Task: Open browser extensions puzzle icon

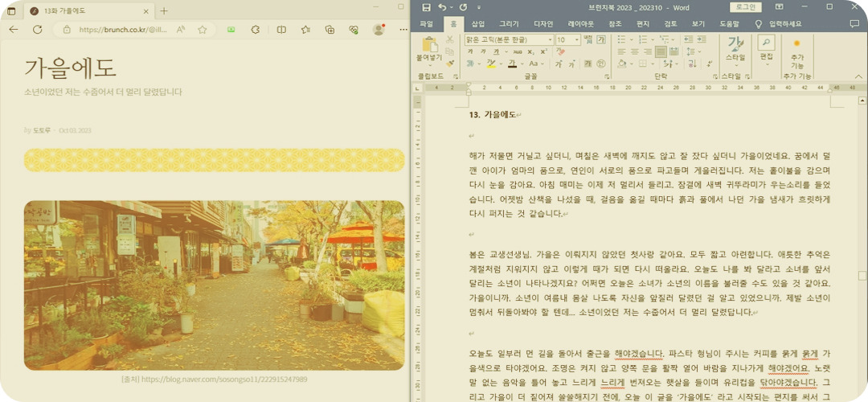Action: pyautogui.click(x=255, y=30)
